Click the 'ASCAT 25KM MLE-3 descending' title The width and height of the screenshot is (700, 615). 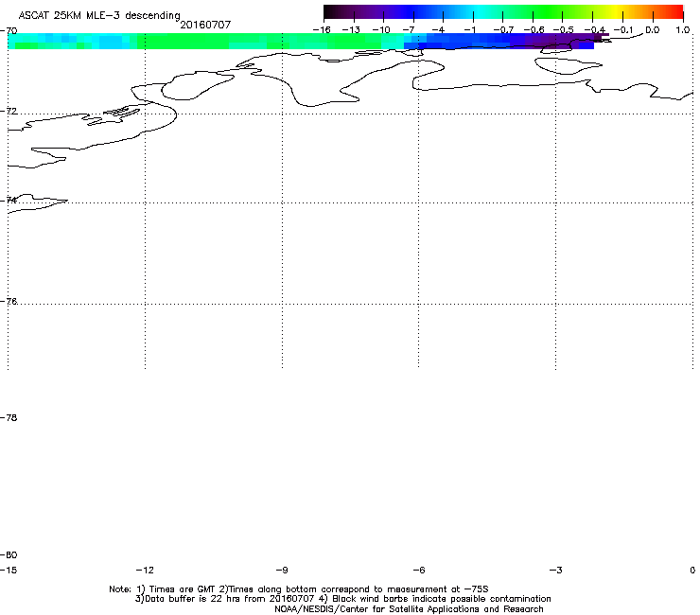click(x=99, y=16)
